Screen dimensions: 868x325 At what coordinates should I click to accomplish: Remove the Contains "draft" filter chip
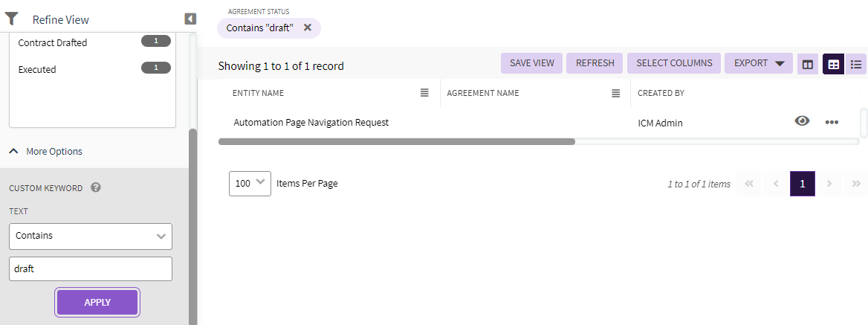pos(307,28)
